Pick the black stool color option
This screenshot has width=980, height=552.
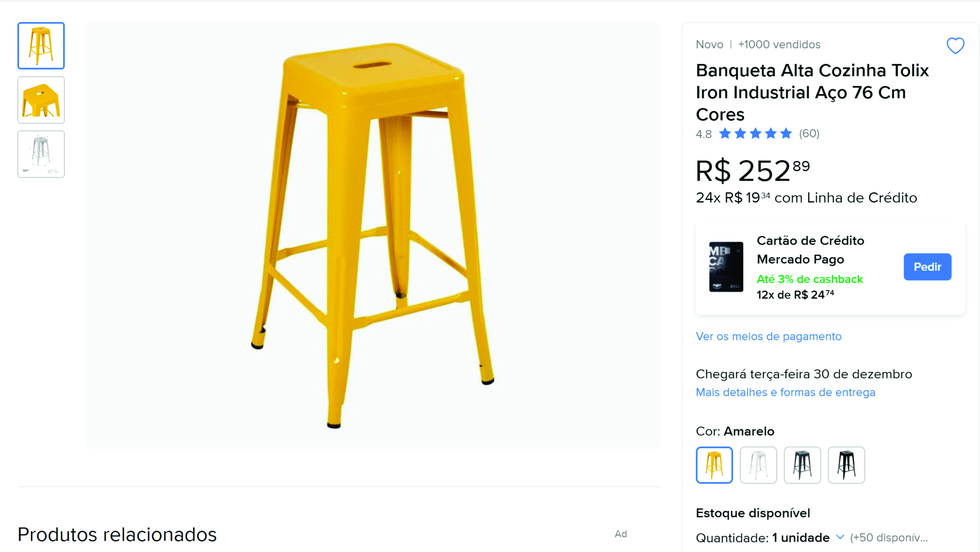[846, 465]
